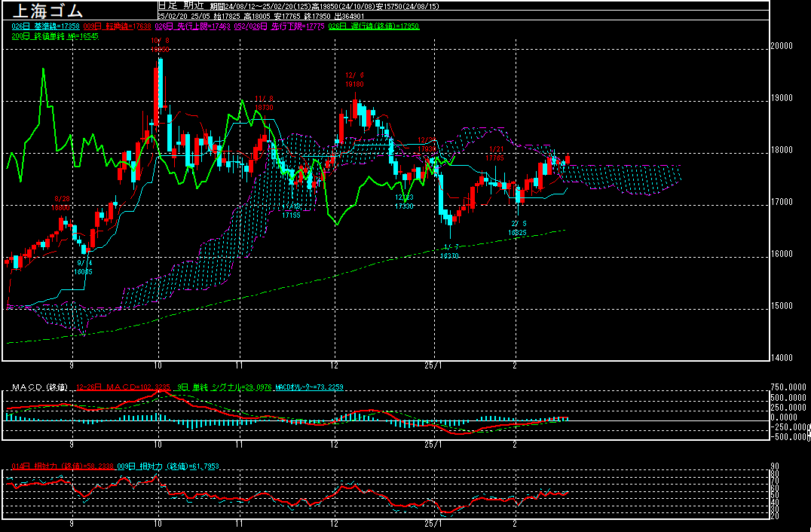Click the 11/18 17155 low annotation
The height and width of the screenshot is (532, 811).
(x=291, y=211)
